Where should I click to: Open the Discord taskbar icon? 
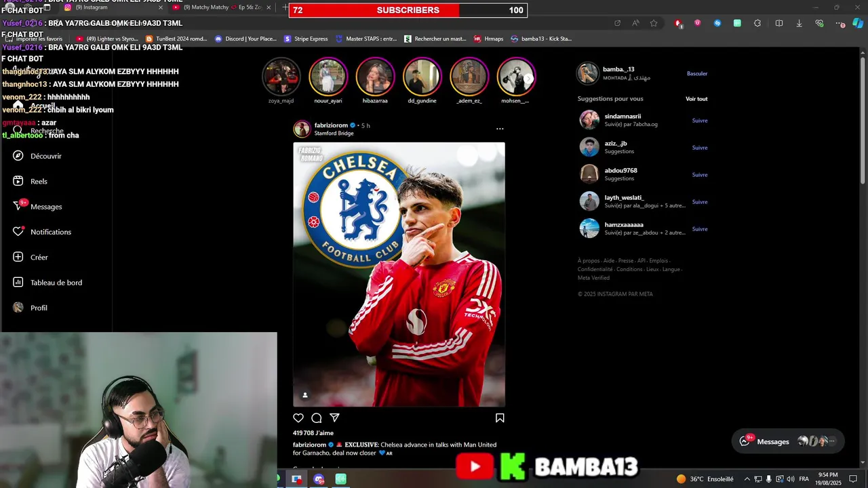[319, 479]
